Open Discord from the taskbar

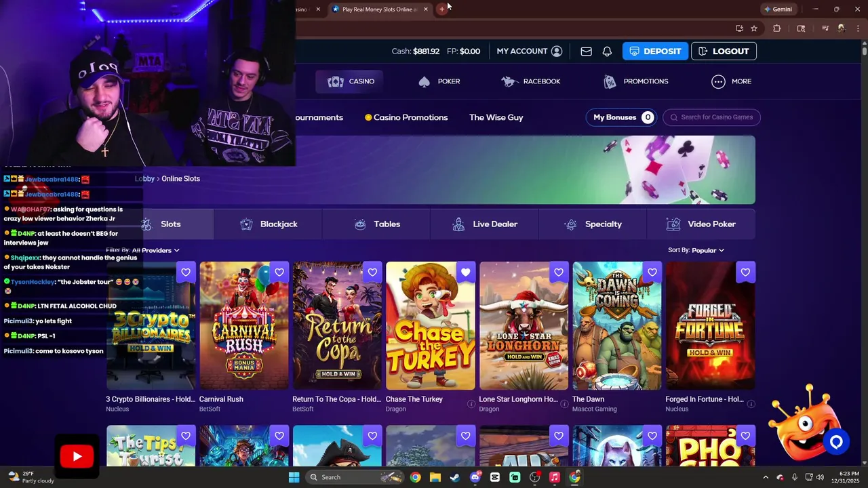(475, 477)
